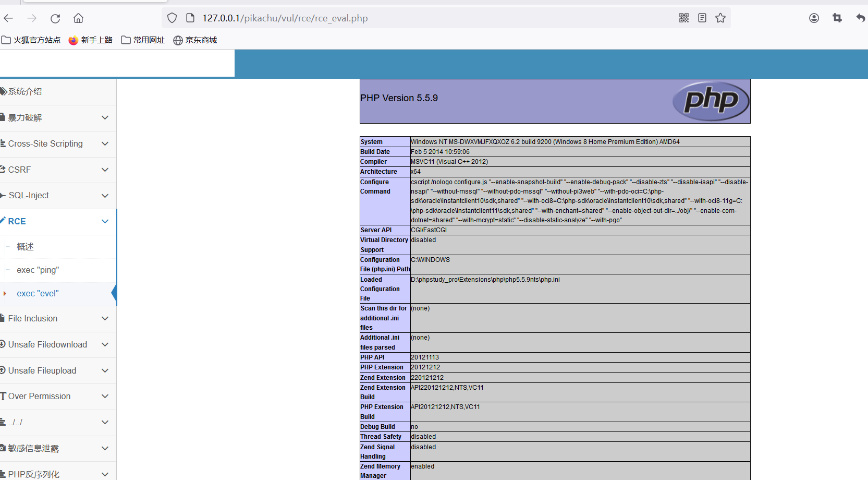Open the 常用网址 bookmarks folder

pyautogui.click(x=142, y=40)
